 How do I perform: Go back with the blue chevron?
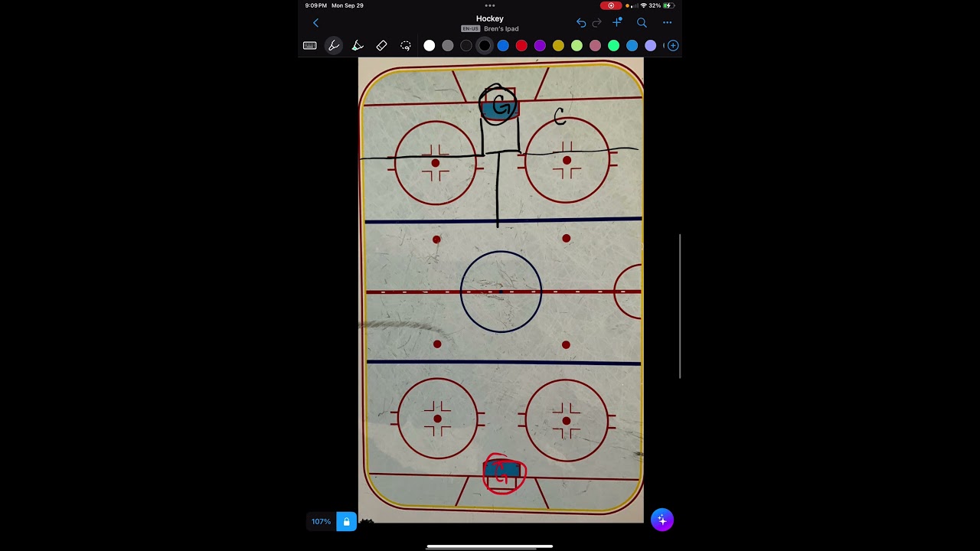click(x=315, y=23)
